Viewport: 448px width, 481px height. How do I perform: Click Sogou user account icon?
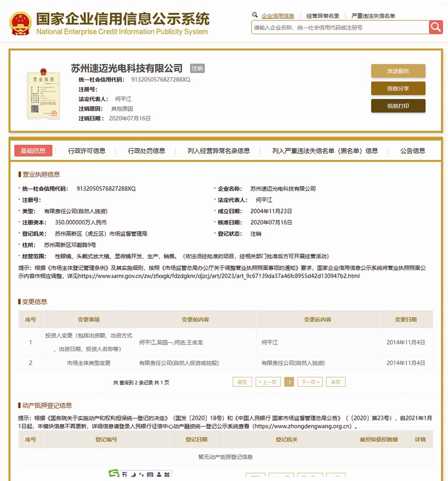(x=159, y=475)
